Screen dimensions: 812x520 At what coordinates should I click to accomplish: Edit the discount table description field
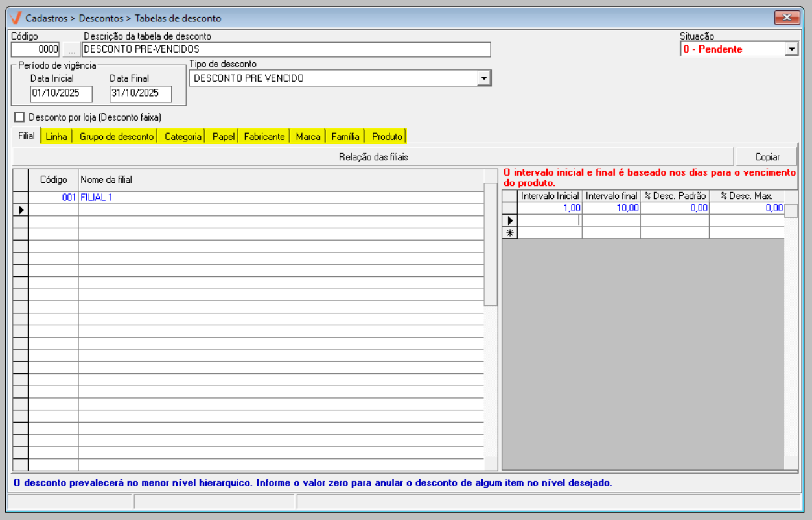pos(286,49)
